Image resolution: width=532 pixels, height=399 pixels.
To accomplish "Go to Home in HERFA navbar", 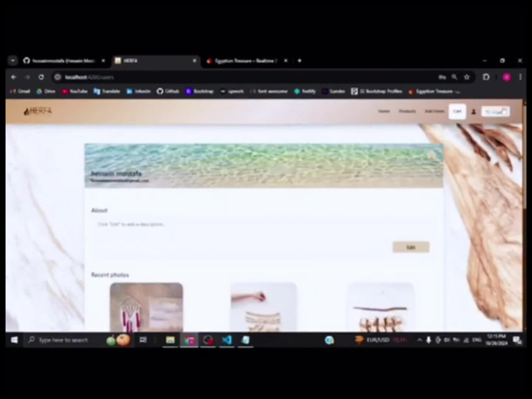I will 384,111.
